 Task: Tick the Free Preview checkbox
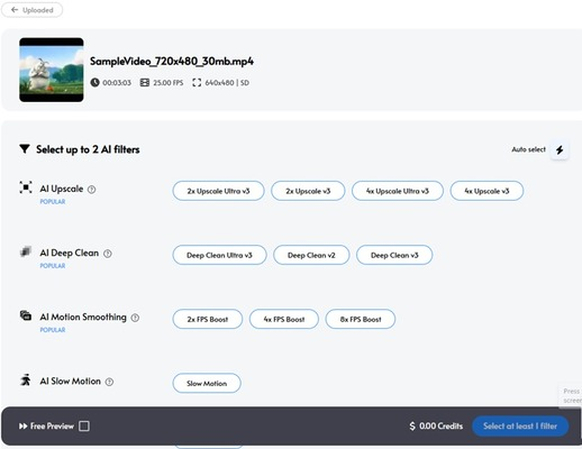(84, 426)
